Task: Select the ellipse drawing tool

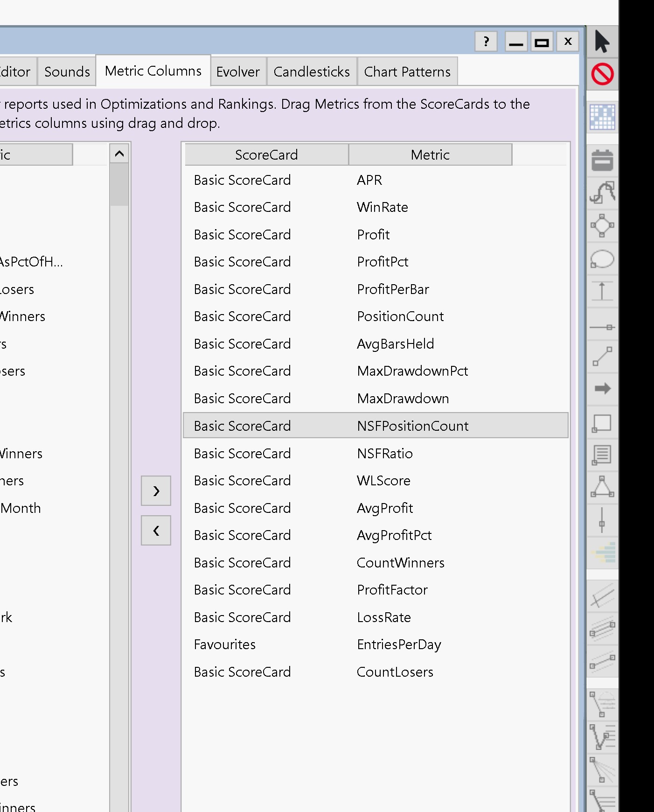Action: pyautogui.click(x=602, y=259)
